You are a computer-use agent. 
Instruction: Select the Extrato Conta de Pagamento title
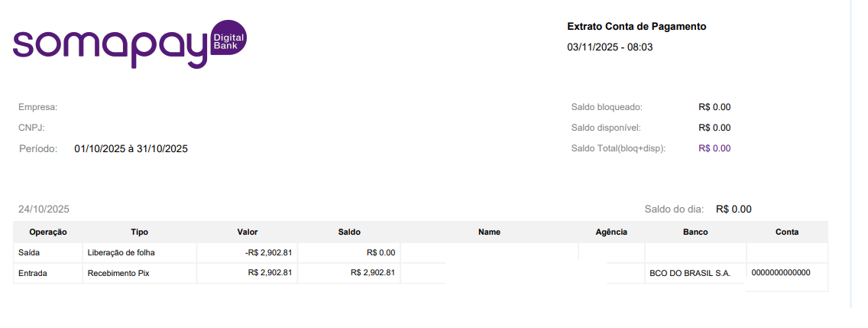coord(636,27)
